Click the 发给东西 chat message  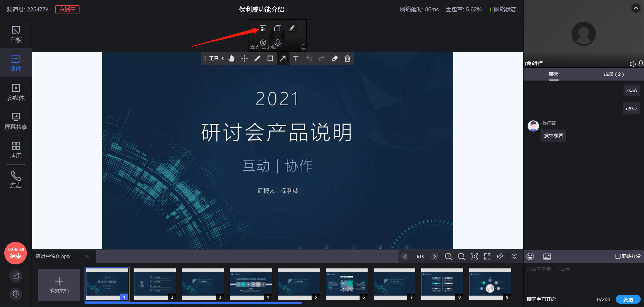tap(554, 136)
